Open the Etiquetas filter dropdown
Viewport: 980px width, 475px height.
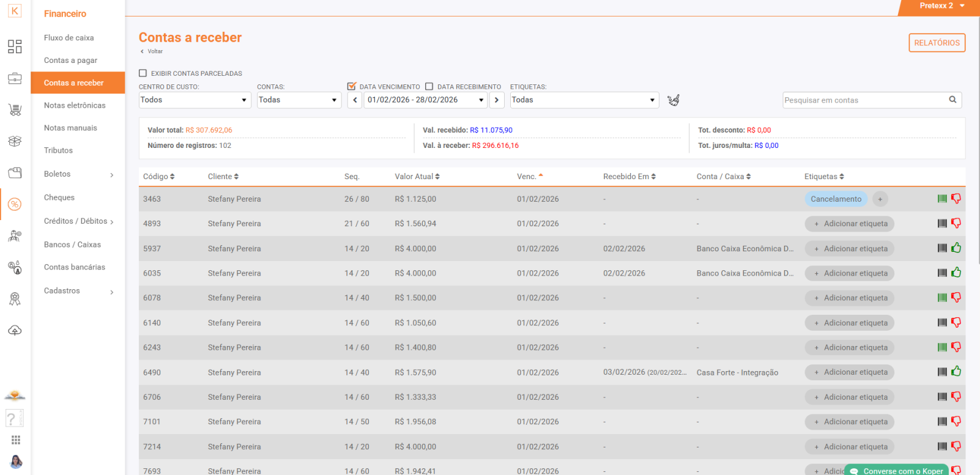click(x=584, y=100)
